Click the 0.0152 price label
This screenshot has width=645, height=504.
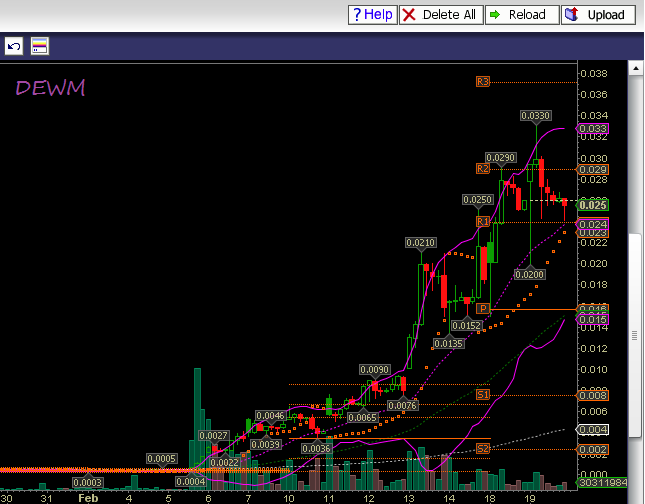[466, 325]
